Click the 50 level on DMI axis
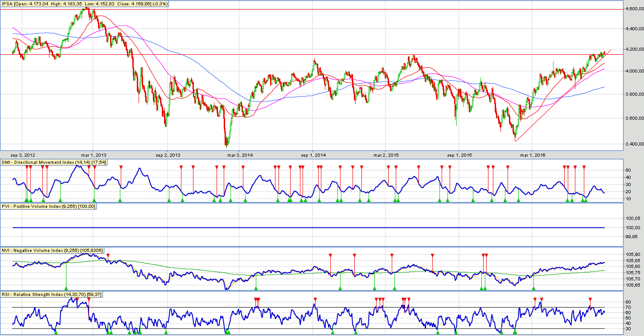 click(628, 170)
